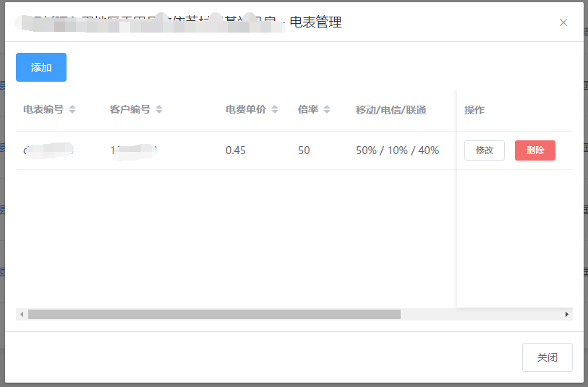Close the 电表管理 dialog with the X icon
The image size is (588, 387).
click(x=563, y=22)
